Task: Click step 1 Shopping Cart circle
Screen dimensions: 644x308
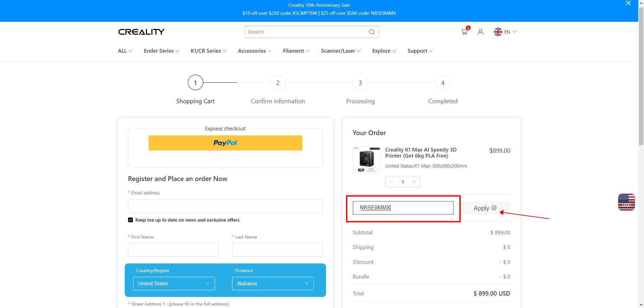Action: (196, 82)
